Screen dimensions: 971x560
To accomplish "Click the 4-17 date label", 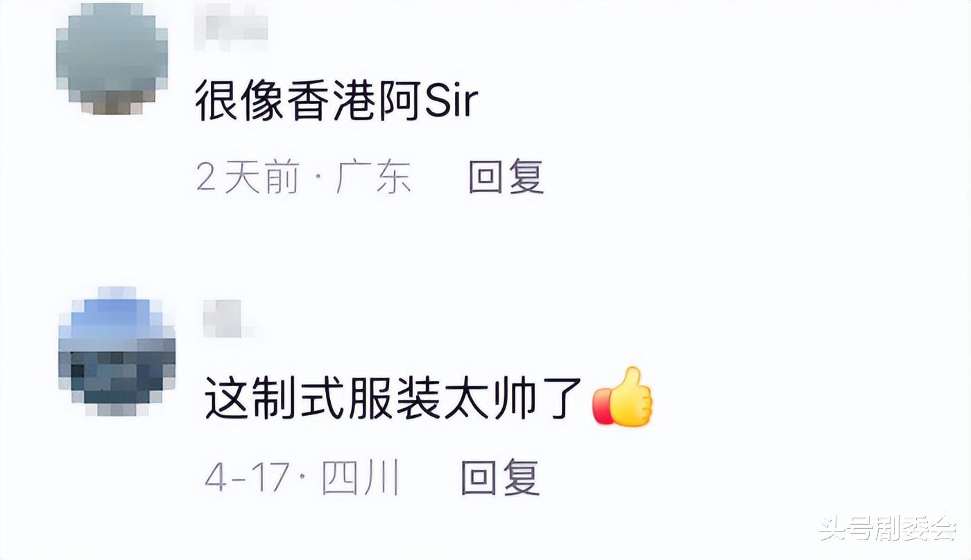I will pyautogui.click(x=247, y=478).
